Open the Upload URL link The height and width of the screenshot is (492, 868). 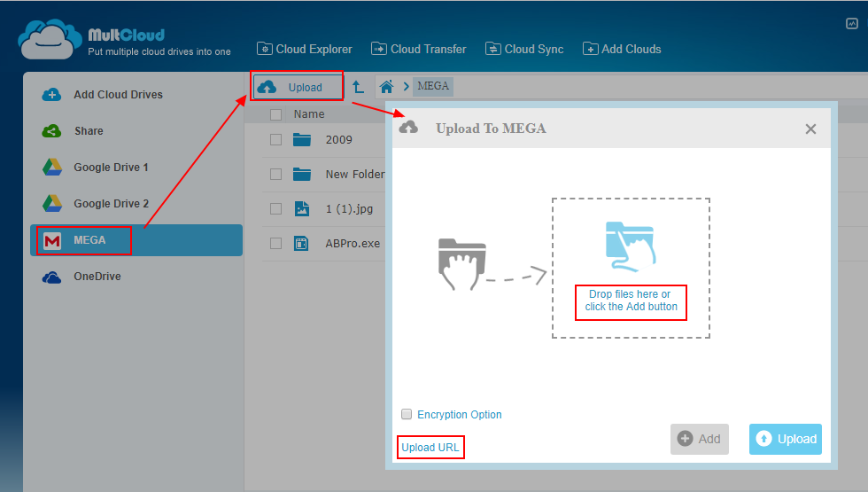click(430, 447)
